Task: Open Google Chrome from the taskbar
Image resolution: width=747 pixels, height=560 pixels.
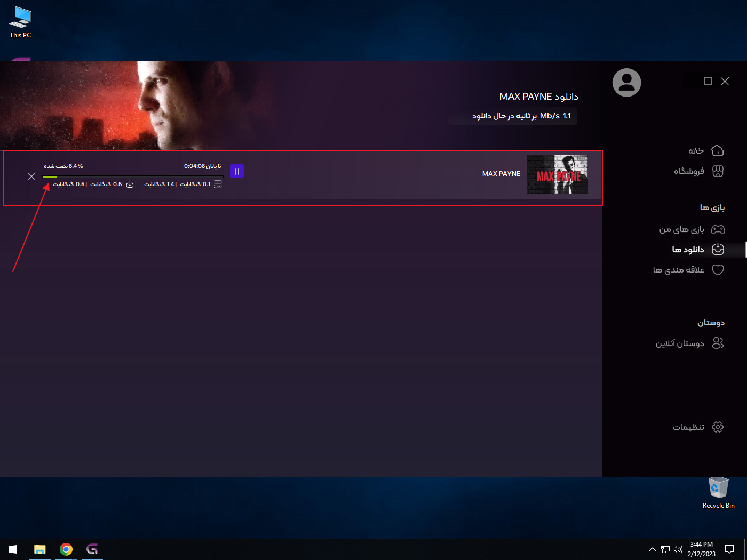Action: coord(66,549)
